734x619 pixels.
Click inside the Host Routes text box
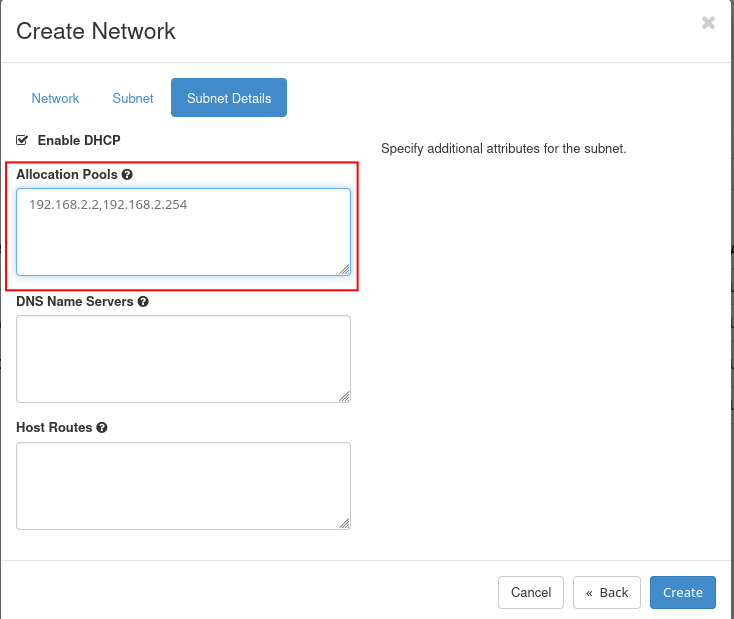(183, 485)
